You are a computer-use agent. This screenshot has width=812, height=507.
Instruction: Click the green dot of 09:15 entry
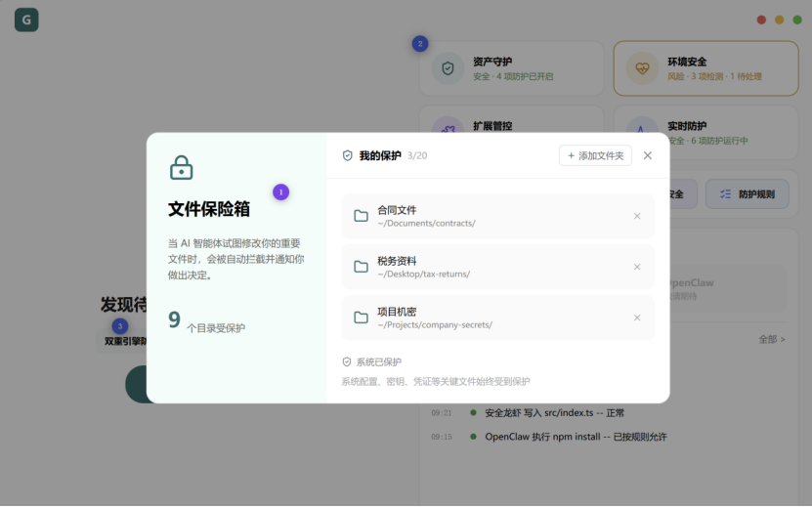coord(473,437)
